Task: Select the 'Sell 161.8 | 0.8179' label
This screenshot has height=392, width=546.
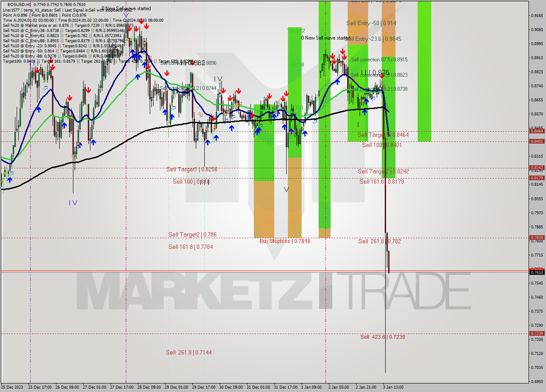Action: 382,182
